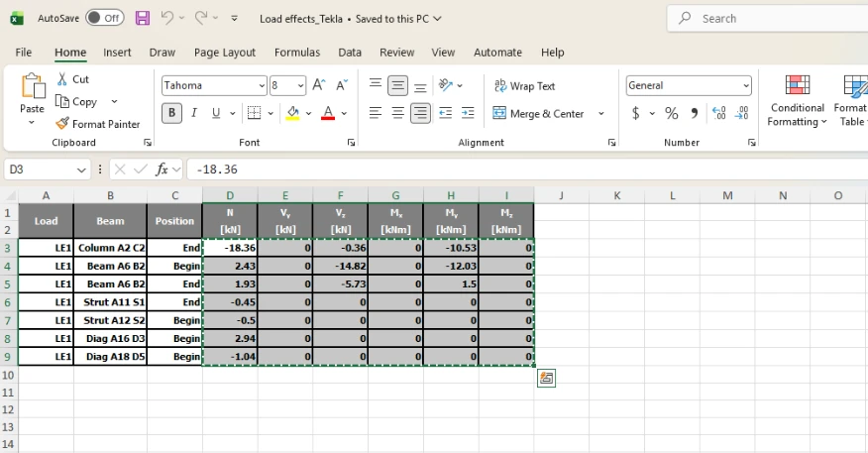
Task: Apply red Font Color A
Action: (328, 113)
